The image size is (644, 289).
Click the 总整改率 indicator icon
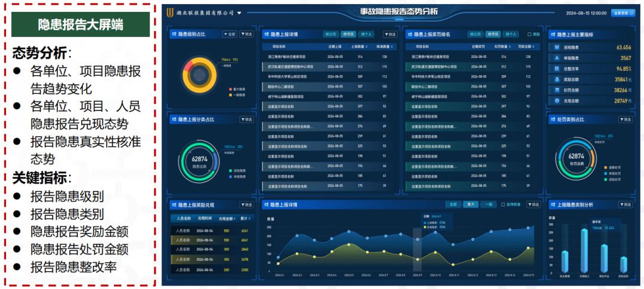[x=556, y=69]
